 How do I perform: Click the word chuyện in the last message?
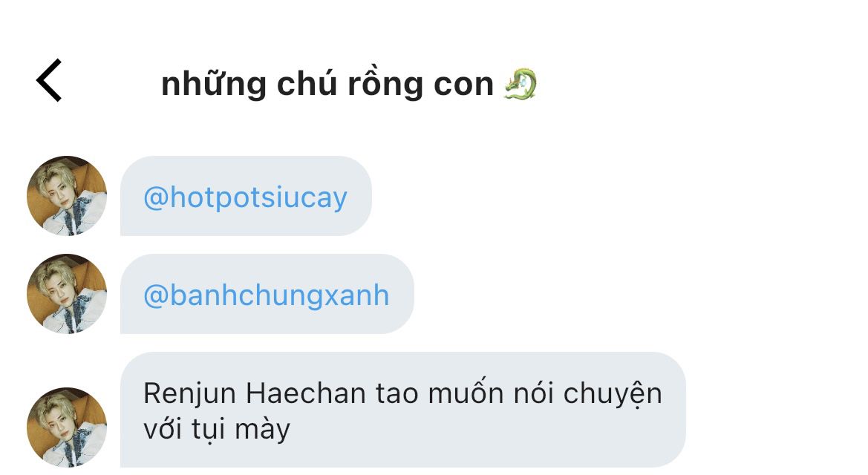tap(613, 394)
